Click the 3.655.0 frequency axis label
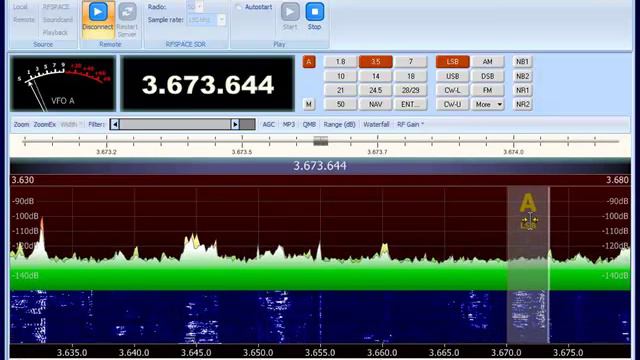The image size is (640, 360). tap(320, 353)
